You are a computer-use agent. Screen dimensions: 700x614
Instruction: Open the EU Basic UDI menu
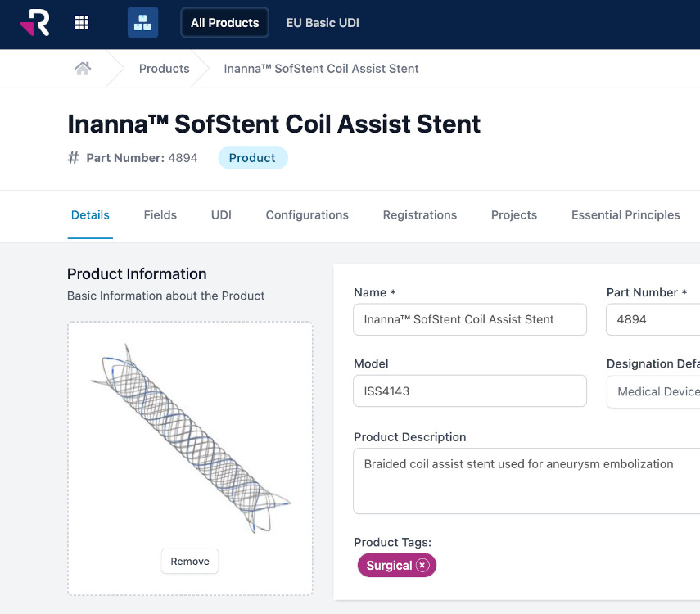click(x=323, y=23)
